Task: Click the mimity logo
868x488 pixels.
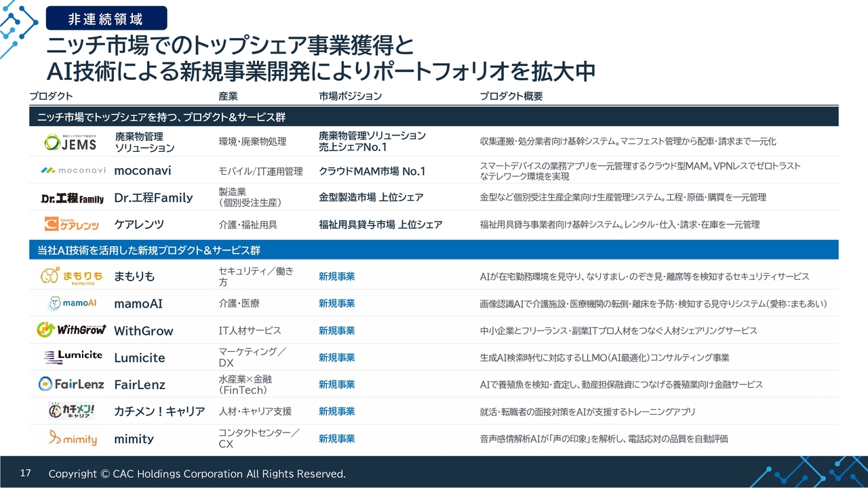Action: point(73,439)
